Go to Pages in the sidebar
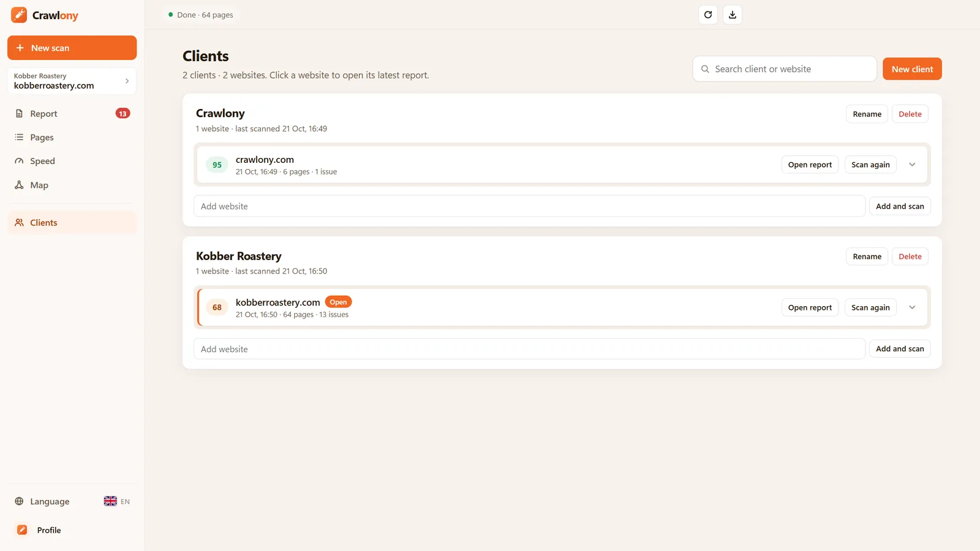Viewport: 980px width, 551px height. [x=72, y=137]
